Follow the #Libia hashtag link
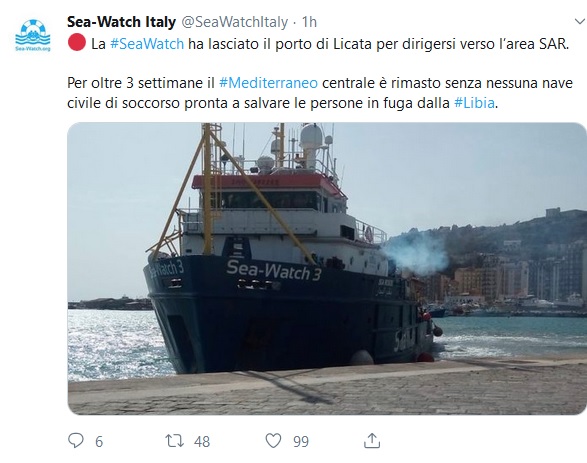The width and height of the screenshot is (587, 463). (474, 103)
